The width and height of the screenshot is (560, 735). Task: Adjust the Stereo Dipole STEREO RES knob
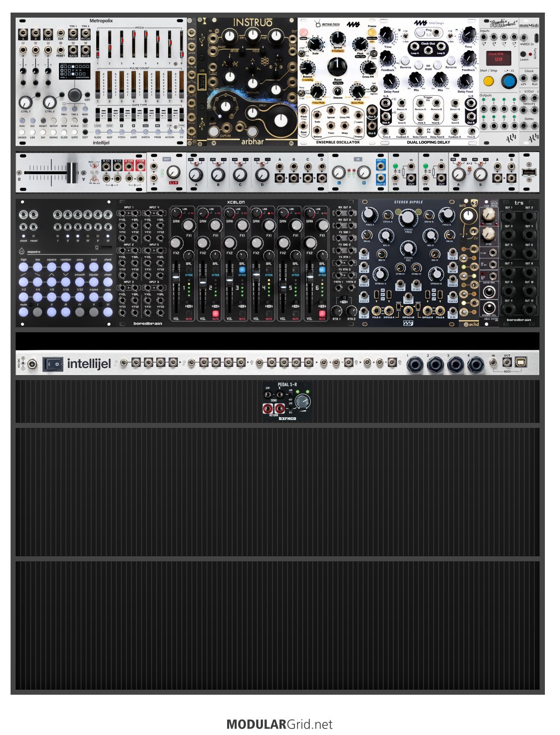pos(408,248)
